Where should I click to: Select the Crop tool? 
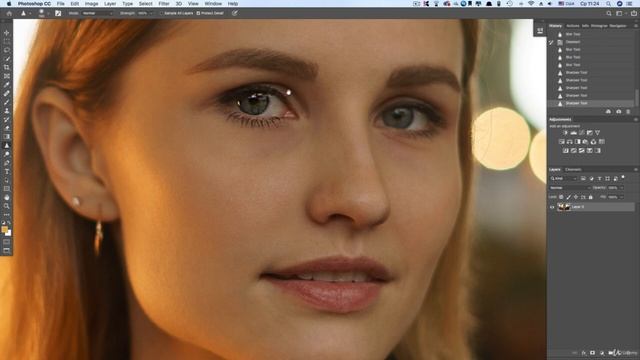[x=7, y=67]
